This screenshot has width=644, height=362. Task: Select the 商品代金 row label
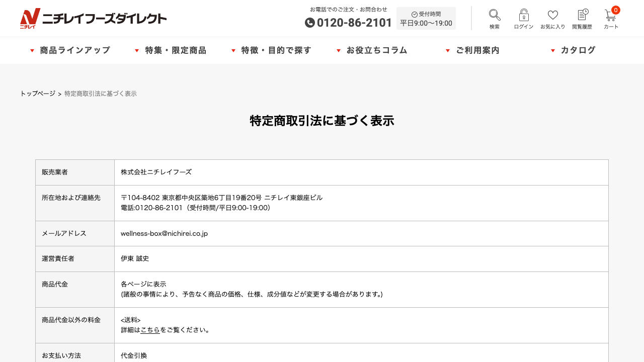coord(55,284)
